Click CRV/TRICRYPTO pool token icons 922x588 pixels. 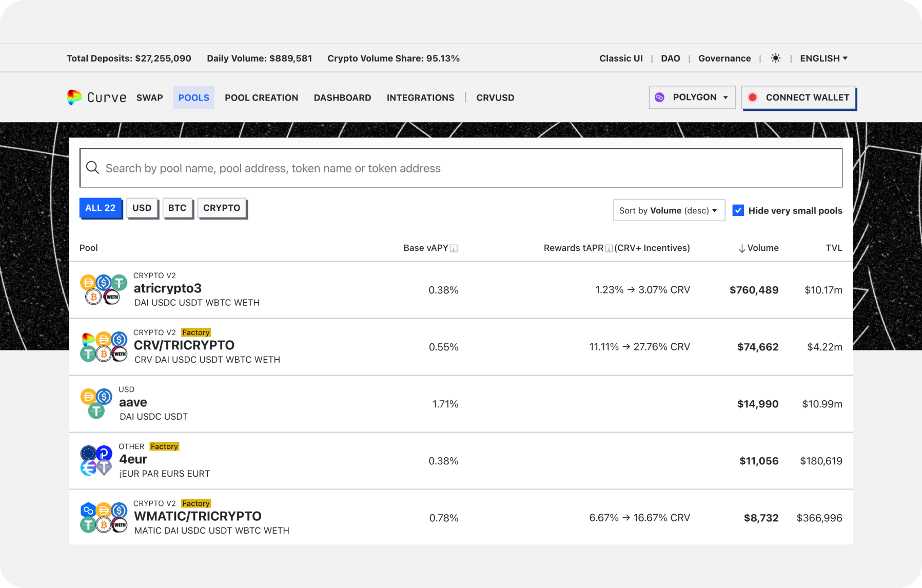(104, 347)
